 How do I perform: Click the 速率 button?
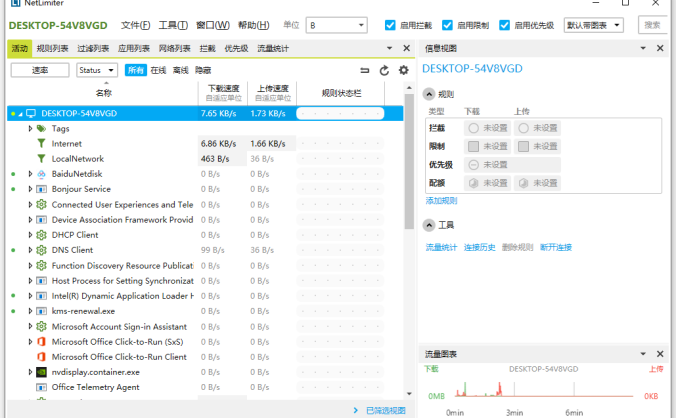coord(40,70)
